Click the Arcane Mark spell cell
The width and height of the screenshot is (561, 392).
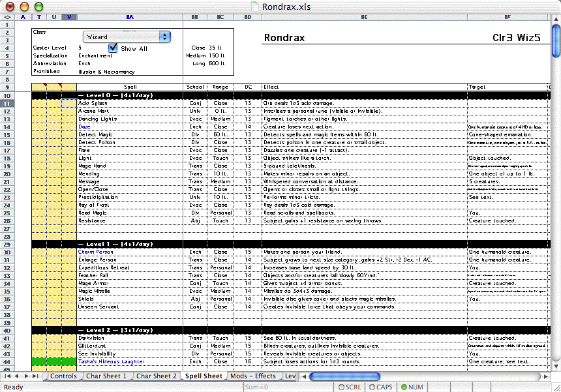(x=130, y=112)
